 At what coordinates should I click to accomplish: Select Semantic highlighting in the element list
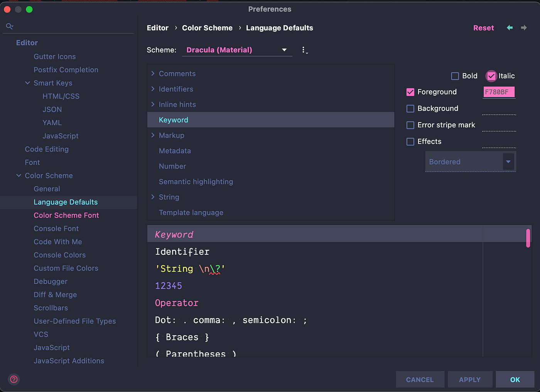pyautogui.click(x=196, y=182)
